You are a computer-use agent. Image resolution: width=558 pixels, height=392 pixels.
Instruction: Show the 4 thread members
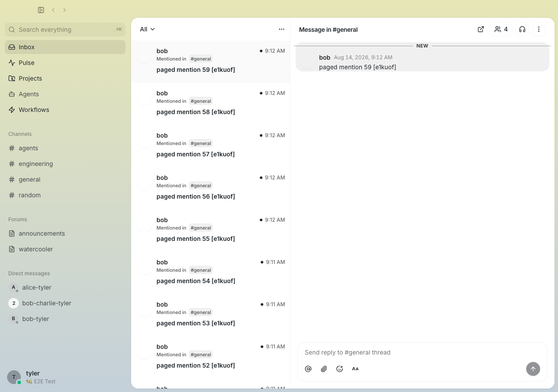coord(501,29)
